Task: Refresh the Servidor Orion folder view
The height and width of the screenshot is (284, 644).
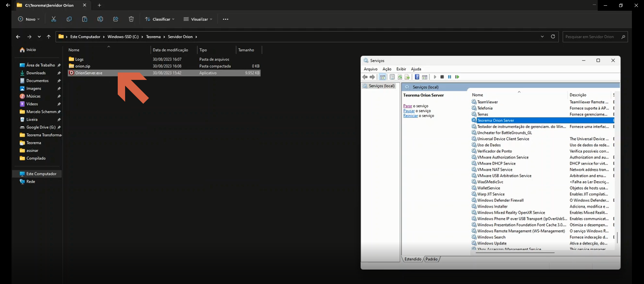Action: click(553, 37)
